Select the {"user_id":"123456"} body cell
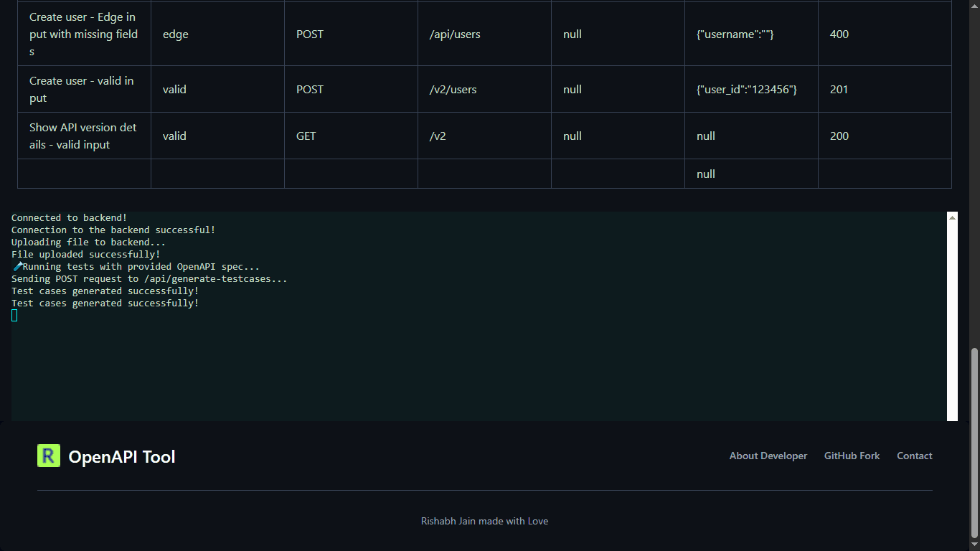The height and width of the screenshot is (551, 980). [x=752, y=89]
